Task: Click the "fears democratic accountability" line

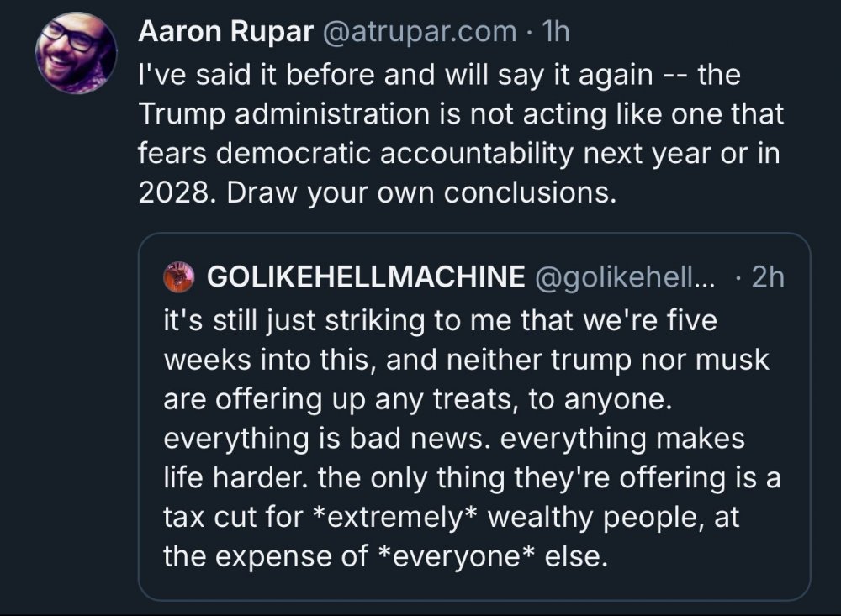Action: click(459, 154)
